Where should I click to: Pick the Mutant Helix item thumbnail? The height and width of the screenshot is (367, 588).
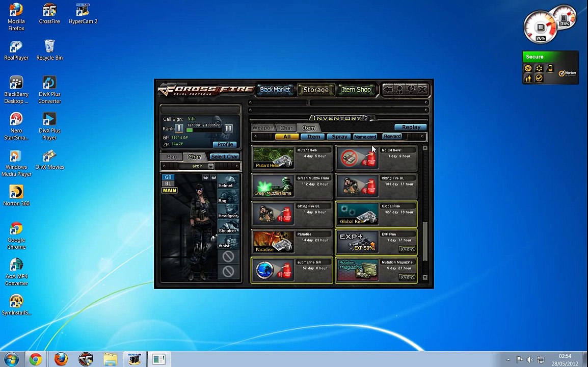pos(274,158)
